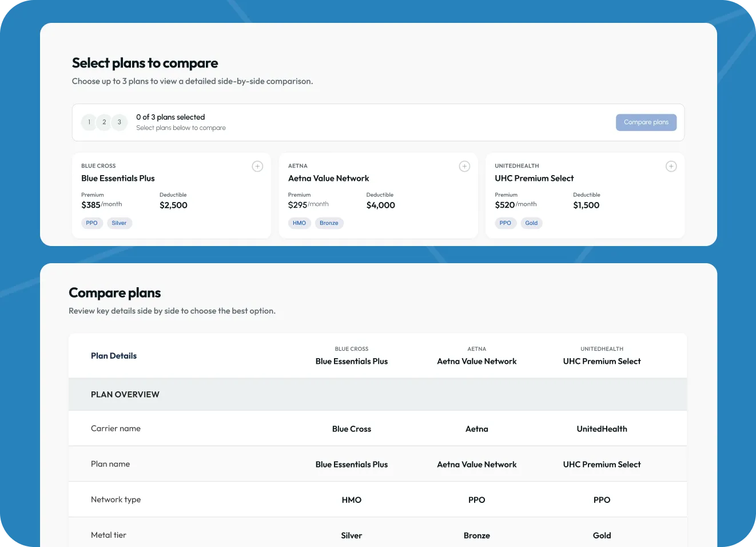
Task: Click the Bronze tag on Aetna card
Action: click(329, 223)
